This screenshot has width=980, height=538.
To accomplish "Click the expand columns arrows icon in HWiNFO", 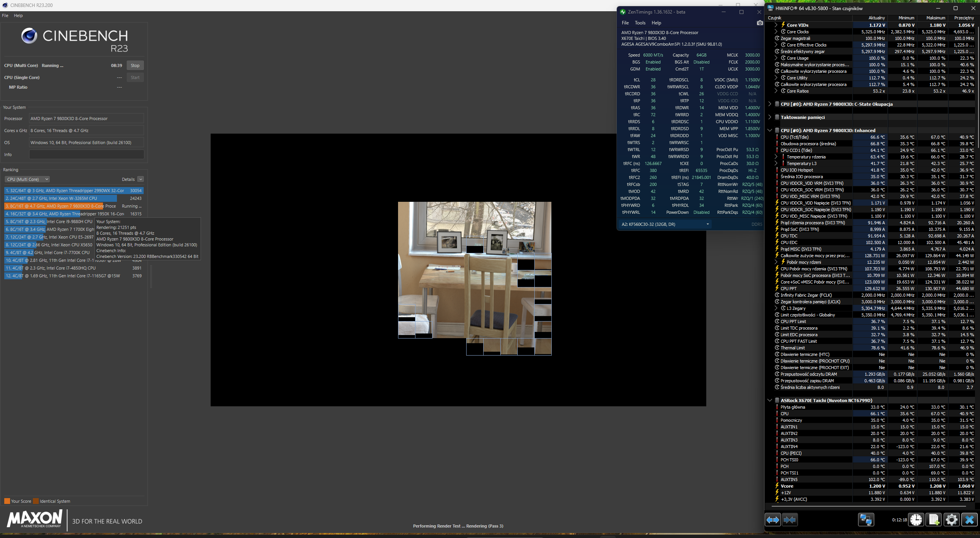I will (x=773, y=520).
